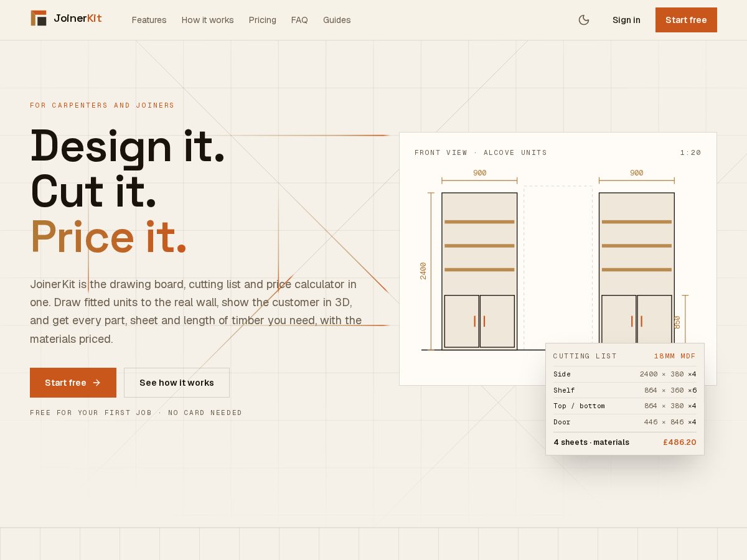Click the £486.20 materials total
The width and height of the screenshot is (747, 560).
(680, 442)
